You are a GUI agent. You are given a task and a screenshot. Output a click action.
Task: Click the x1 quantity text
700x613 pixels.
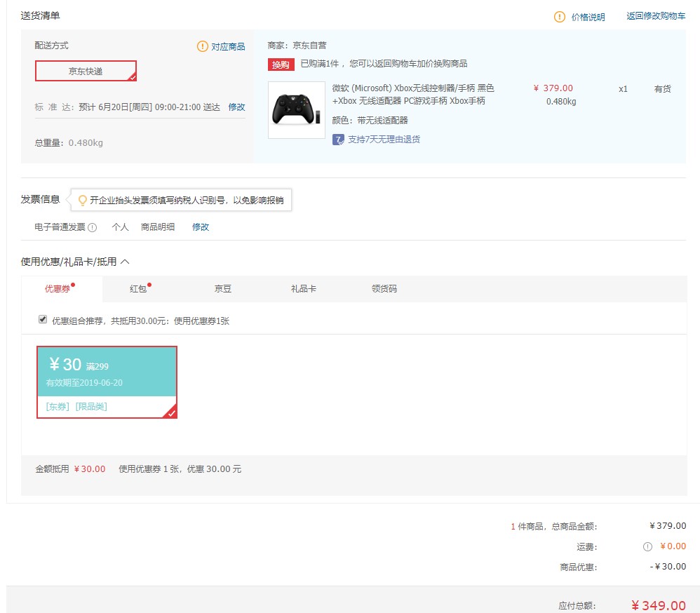(624, 89)
